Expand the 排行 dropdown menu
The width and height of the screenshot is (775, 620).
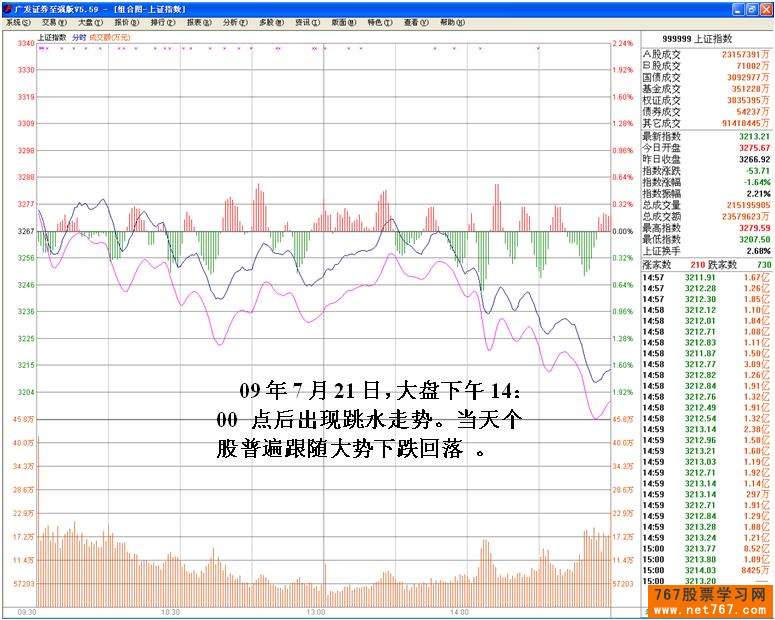[162, 22]
